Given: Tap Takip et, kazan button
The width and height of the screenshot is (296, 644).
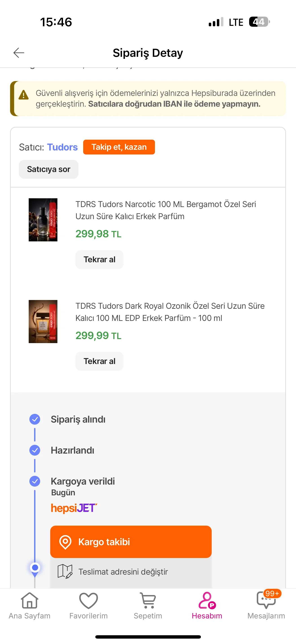Looking at the screenshot, I should tap(119, 147).
